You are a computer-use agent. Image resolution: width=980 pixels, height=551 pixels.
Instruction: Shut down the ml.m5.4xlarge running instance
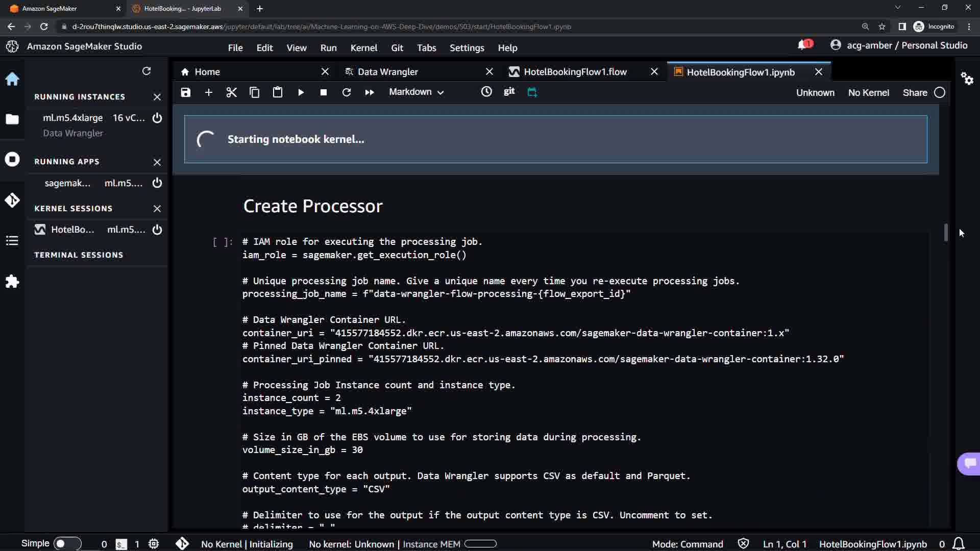pyautogui.click(x=157, y=118)
